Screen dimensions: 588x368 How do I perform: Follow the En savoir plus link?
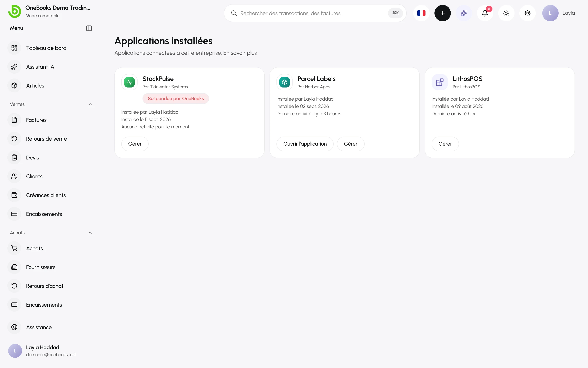point(240,53)
